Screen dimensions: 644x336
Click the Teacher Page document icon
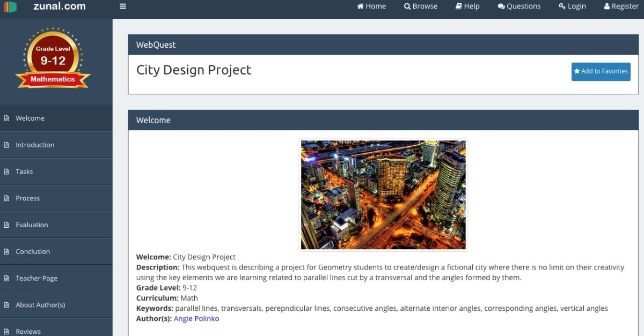click(x=6, y=279)
